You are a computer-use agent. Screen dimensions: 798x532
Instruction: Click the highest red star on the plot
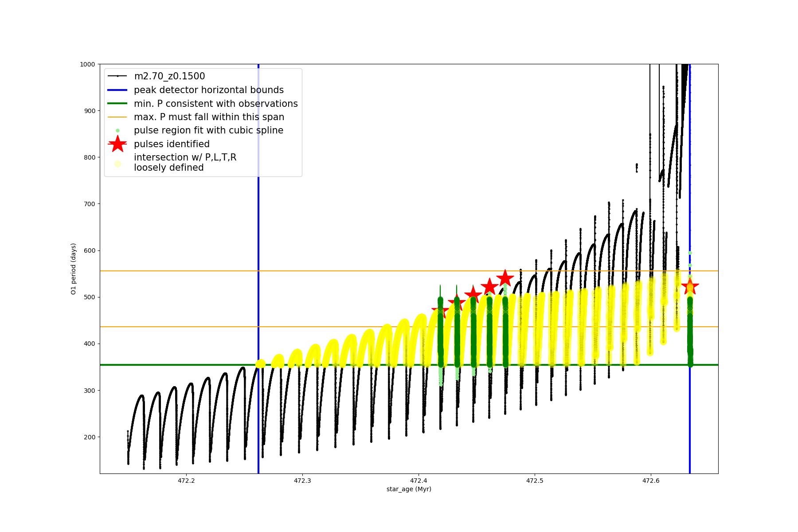click(505, 278)
